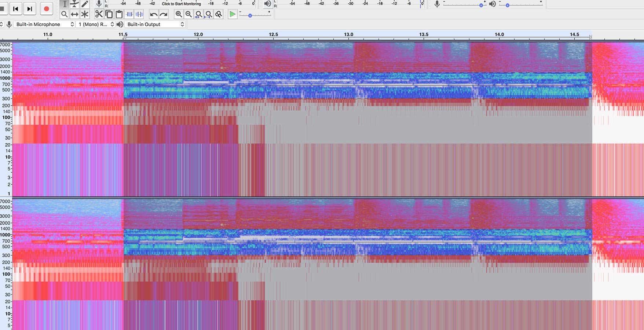Screen dimensions: 644x330
Task: Click the playback meter speaker icon
Action: tap(268, 4)
